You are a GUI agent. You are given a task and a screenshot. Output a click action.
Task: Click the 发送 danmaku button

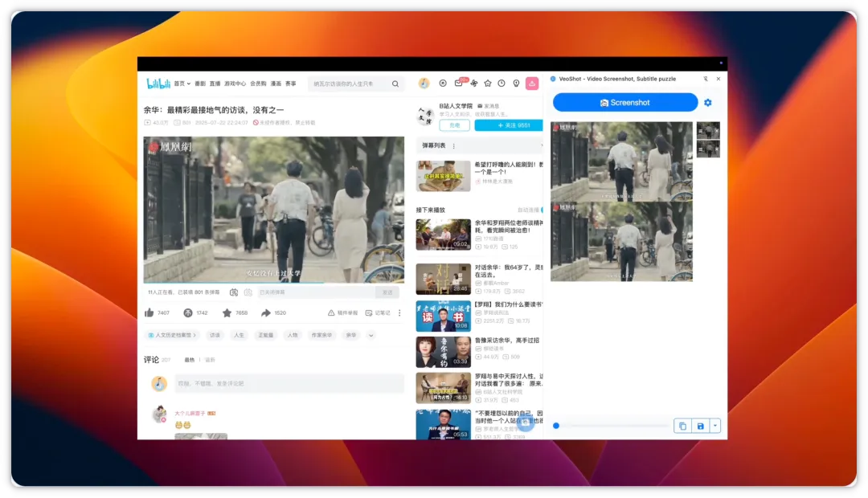pos(388,292)
